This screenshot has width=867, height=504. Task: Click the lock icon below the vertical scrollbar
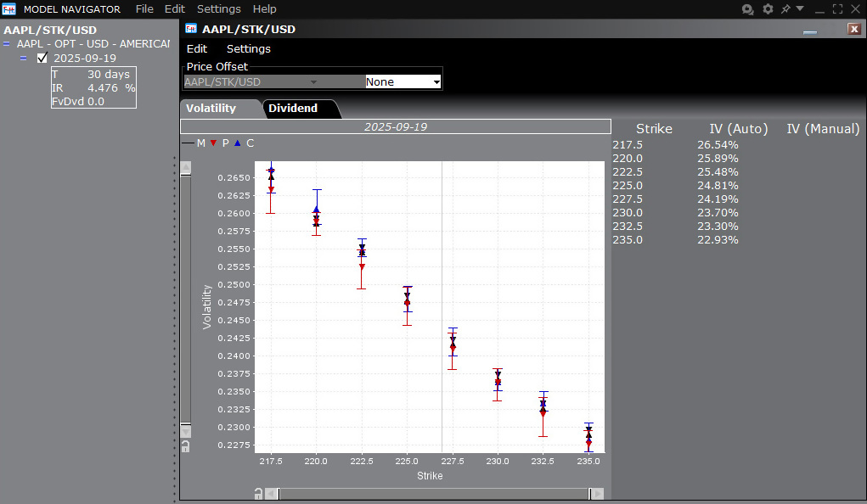185,446
